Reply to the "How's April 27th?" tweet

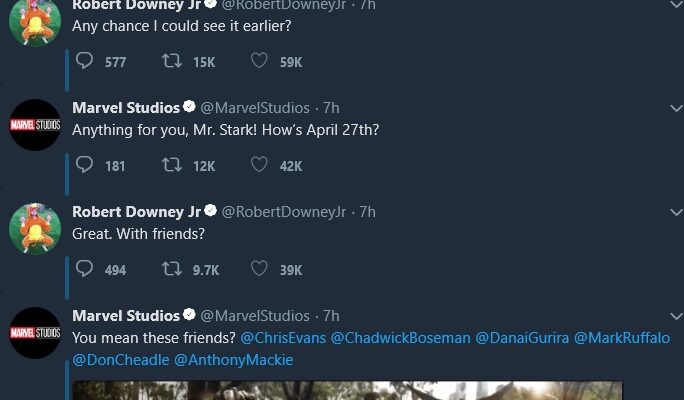(x=86, y=165)
